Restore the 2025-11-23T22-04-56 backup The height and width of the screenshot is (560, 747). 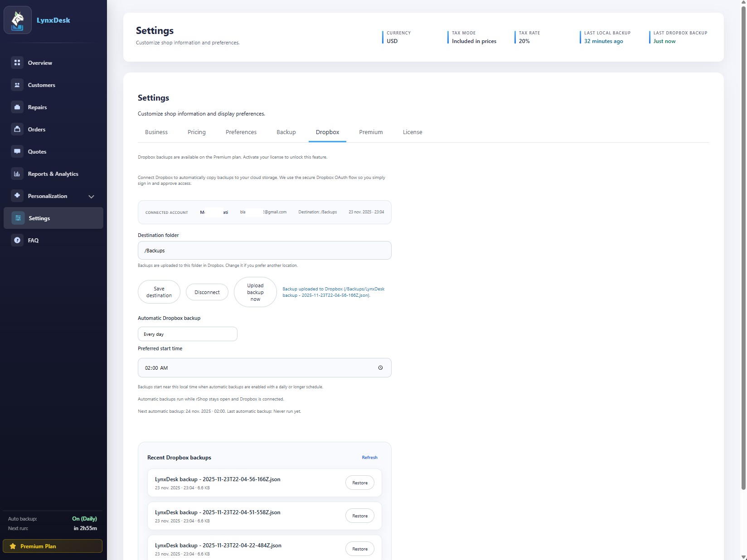coord(359,483)
